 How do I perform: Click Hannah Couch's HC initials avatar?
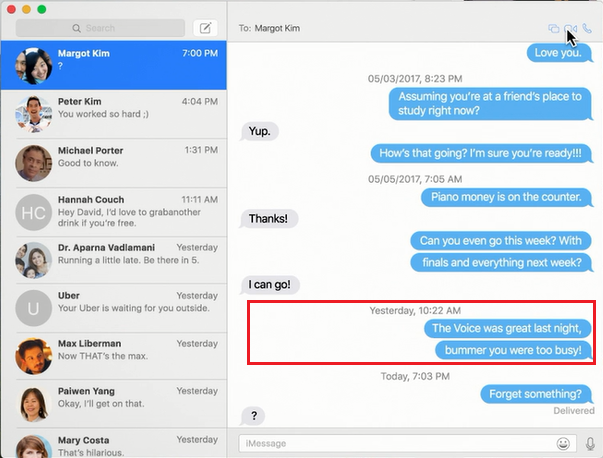34,212
